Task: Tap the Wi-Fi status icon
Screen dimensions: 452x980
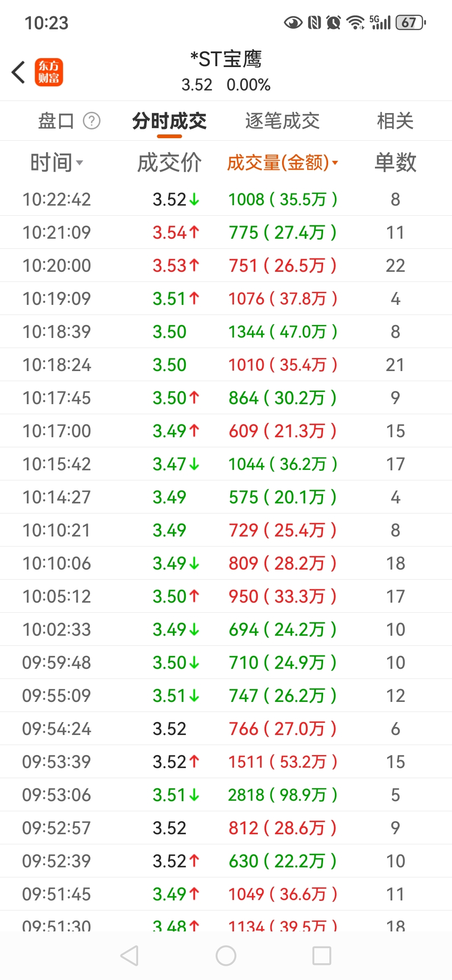Action: (356, 23)
